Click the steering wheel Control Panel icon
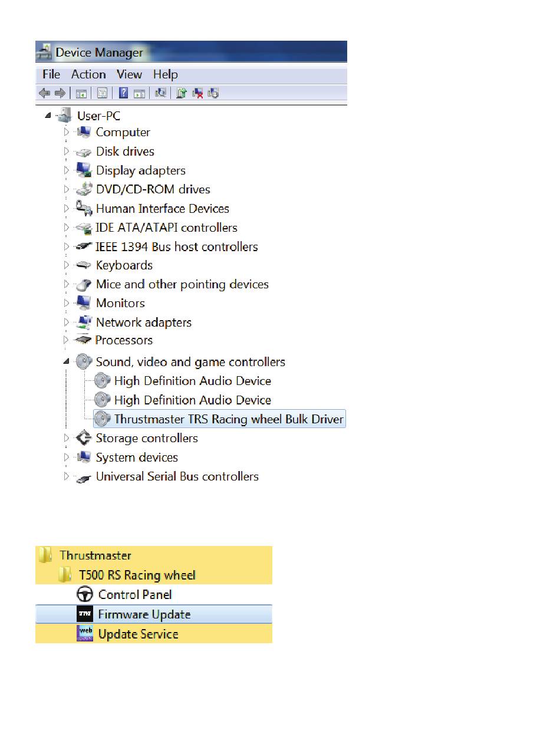Screen dimensions: 560x747 tap(85, 594)
